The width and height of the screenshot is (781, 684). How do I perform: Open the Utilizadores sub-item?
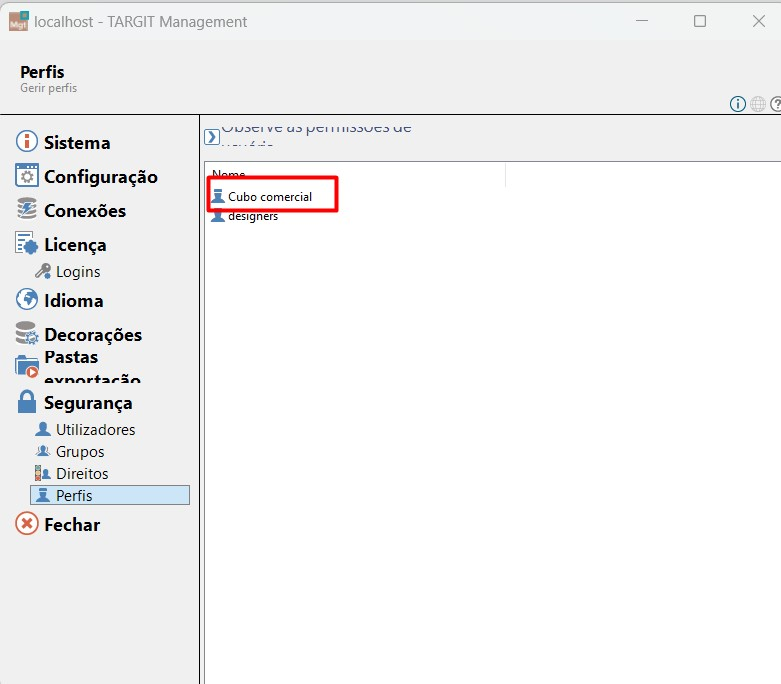(x=95, y=429)
